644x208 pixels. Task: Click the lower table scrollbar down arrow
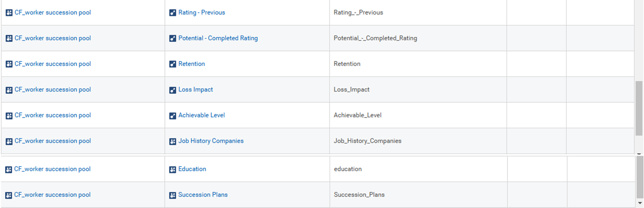640,203
